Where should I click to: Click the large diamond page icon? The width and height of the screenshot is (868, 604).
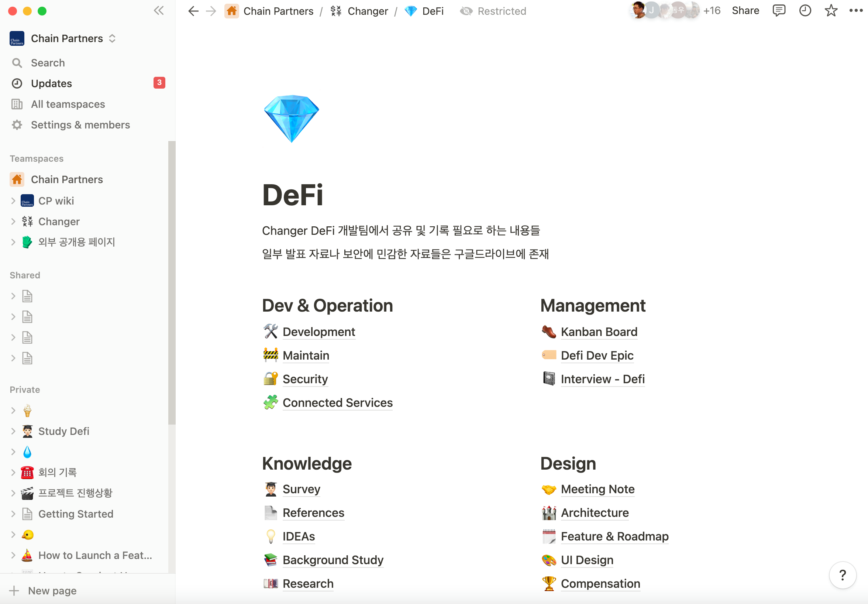[292, 119]
